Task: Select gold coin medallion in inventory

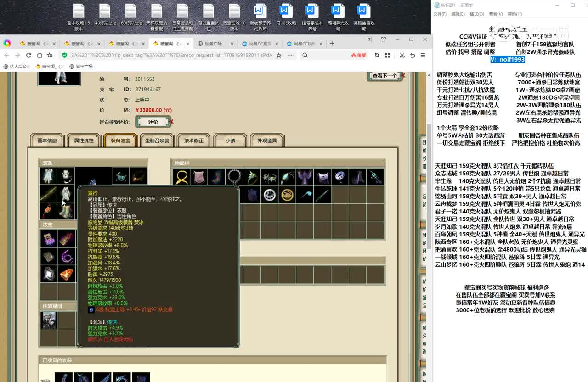Action: point(287,195)
